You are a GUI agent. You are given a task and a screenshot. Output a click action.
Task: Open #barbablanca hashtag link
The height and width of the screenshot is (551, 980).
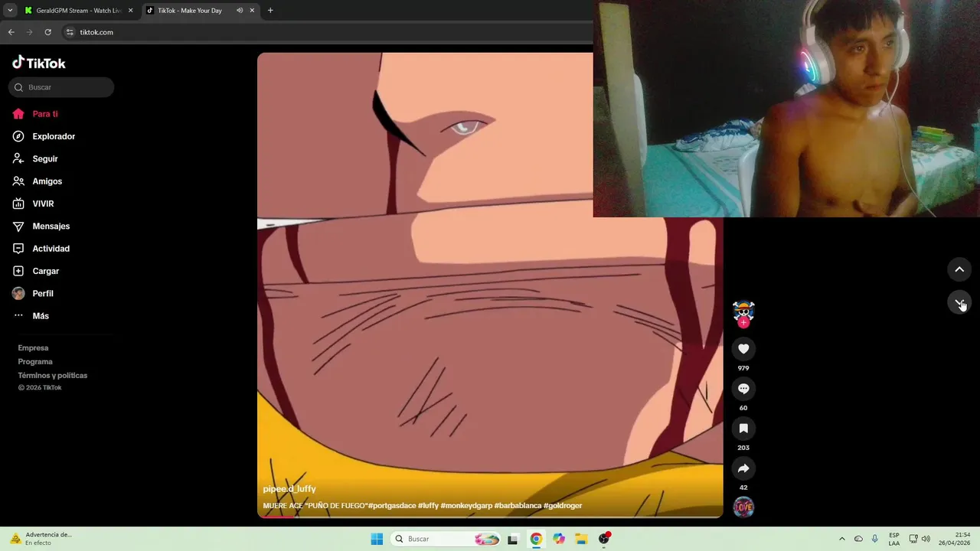coord(518,506)
